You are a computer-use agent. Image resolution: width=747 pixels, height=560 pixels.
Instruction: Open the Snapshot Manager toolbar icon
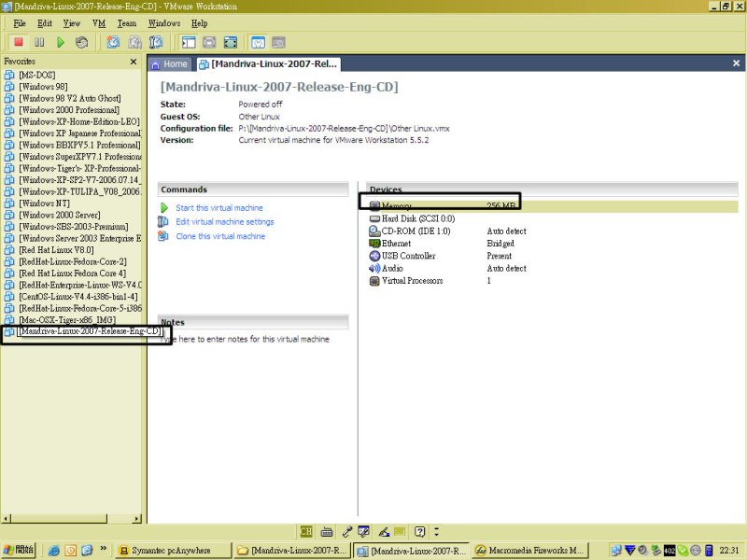(156, 42)
